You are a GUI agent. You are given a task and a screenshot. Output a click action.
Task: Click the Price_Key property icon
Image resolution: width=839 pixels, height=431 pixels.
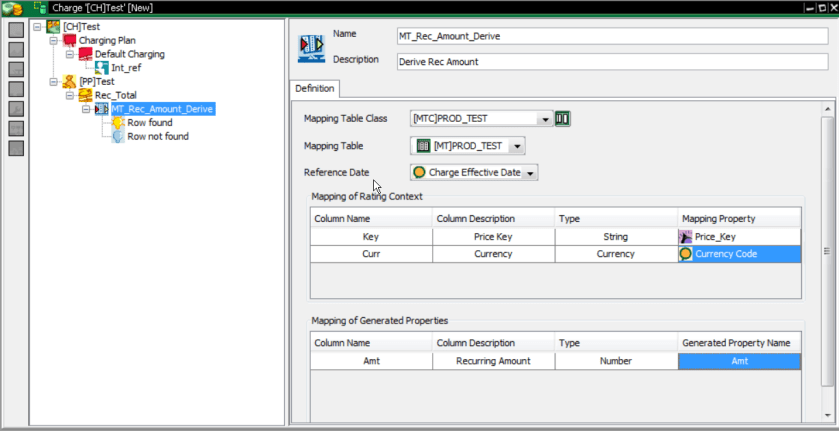(685, 237)
